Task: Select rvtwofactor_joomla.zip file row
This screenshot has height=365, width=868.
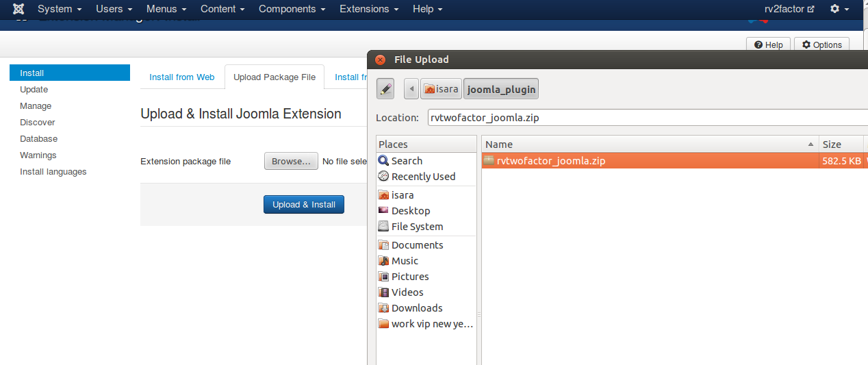Action: click(x=675, y=161)
